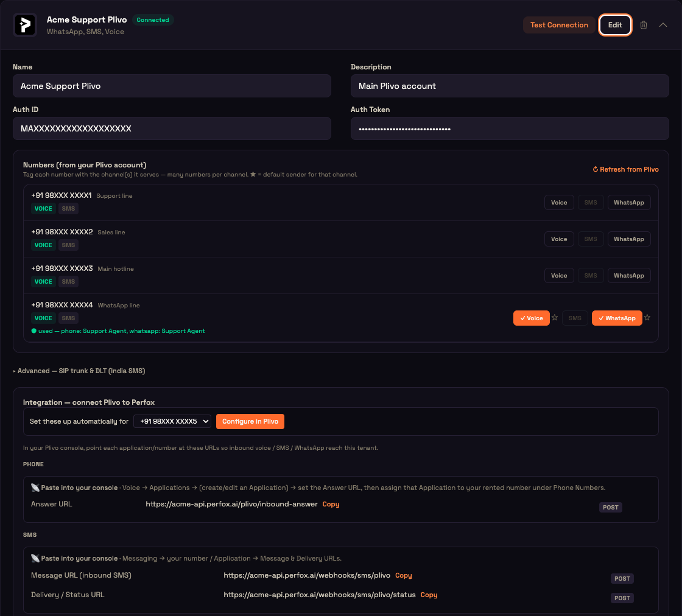Image resolution: width=682 pixels, height=616 pixels.
Task: Collapse the Acme Support Plivo panel
Action: point(663,25)
